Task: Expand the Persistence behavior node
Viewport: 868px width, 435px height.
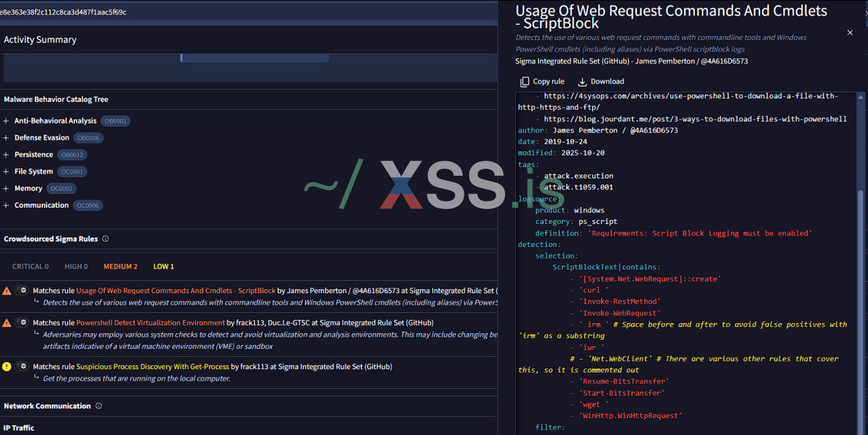Action: (x=6, y=155)
